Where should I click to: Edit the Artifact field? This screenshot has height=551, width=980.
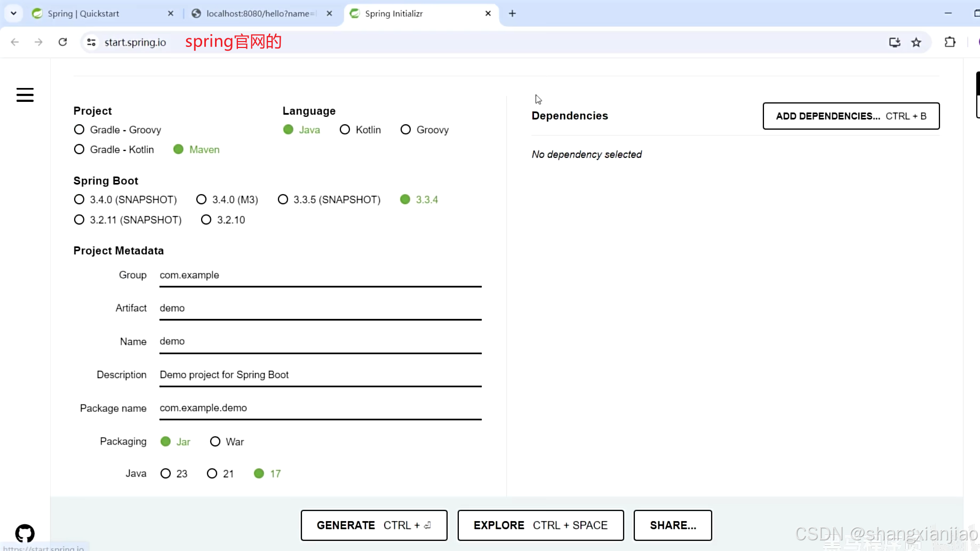click(x=321, y=309)
